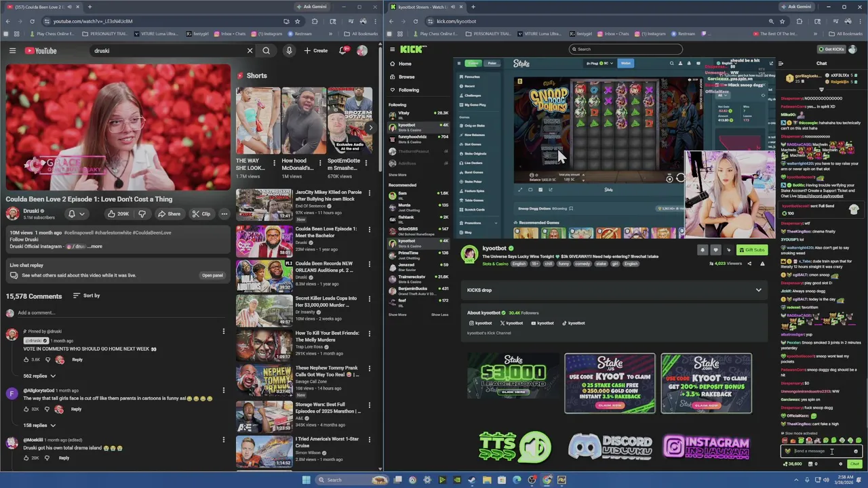The height and width of the screenshot is (488, 868).
Task: Start YouTube voice search with microphone
Action: pyautogui.click(x=289, y=50)
